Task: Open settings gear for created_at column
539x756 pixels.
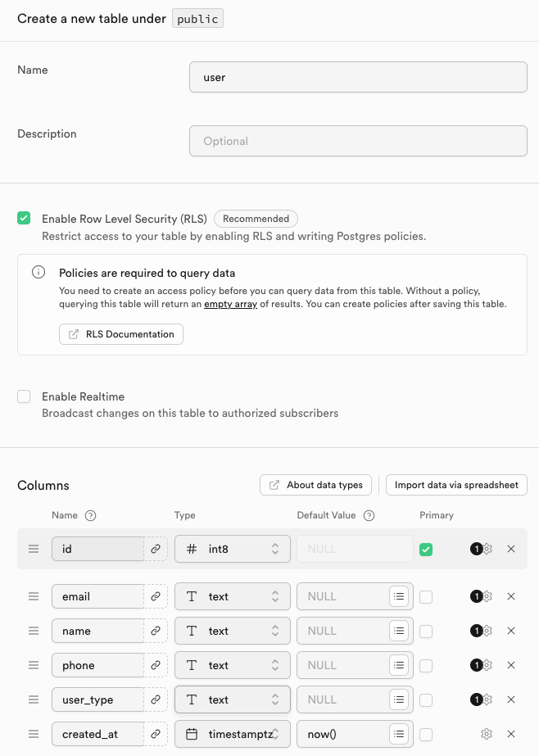Action: tap(487, 734)
